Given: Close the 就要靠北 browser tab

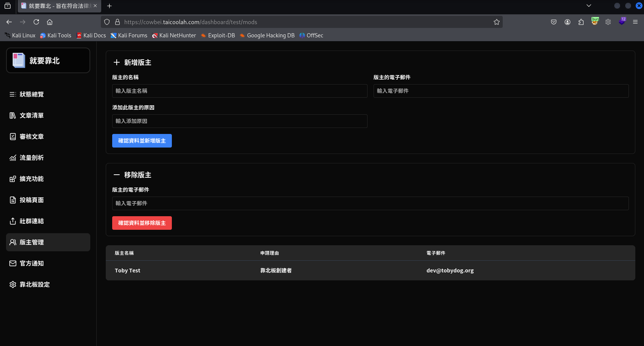Looking at the screenshot, I should pos(95,6).
